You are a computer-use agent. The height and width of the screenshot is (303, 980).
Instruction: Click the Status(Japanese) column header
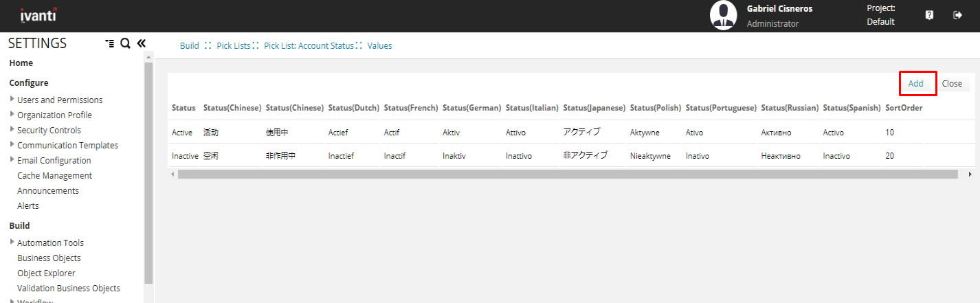pyautogui.click(x=594, y=108)
